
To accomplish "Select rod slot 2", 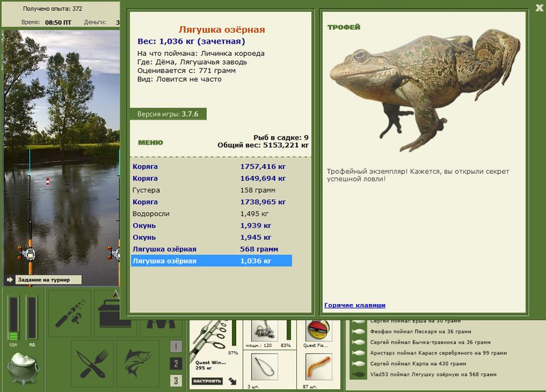I will [176, 363].
